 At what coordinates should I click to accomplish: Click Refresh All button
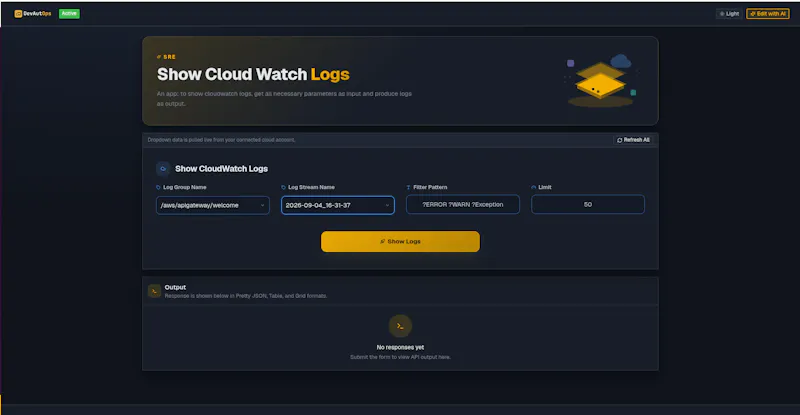[x=633, y=140]
